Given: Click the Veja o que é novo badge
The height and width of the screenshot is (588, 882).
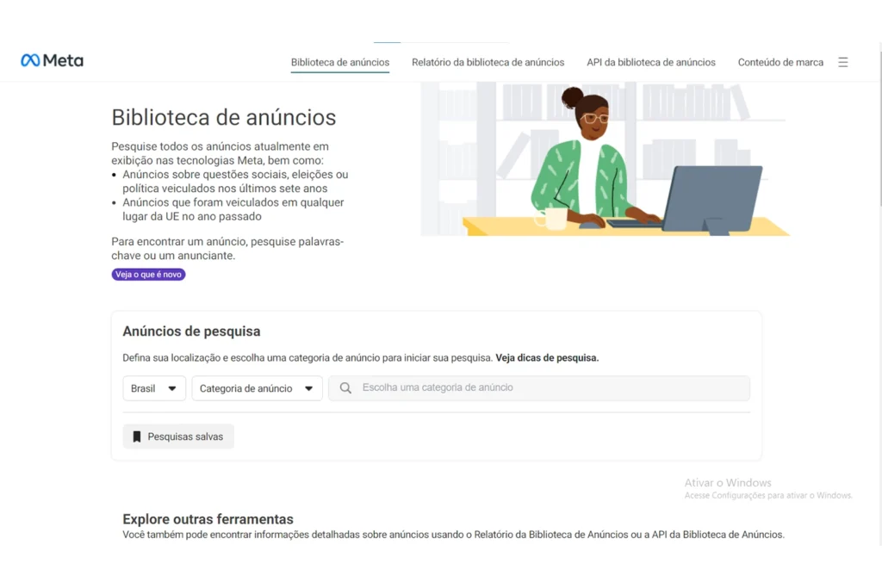Looking at the screenshot, I should [148, 275].
